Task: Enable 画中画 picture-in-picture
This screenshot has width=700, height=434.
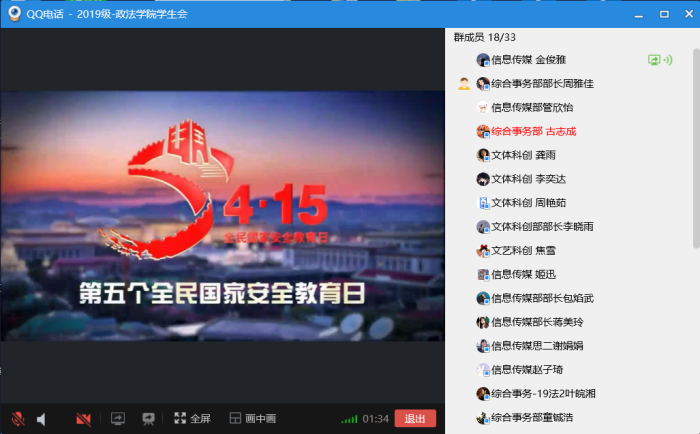Action: (253, 418)
